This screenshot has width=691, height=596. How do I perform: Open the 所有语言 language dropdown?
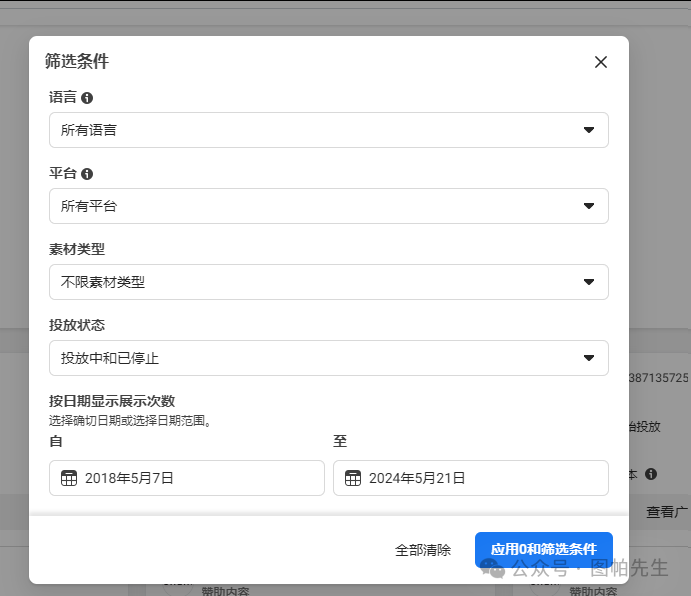click(328, 130)
